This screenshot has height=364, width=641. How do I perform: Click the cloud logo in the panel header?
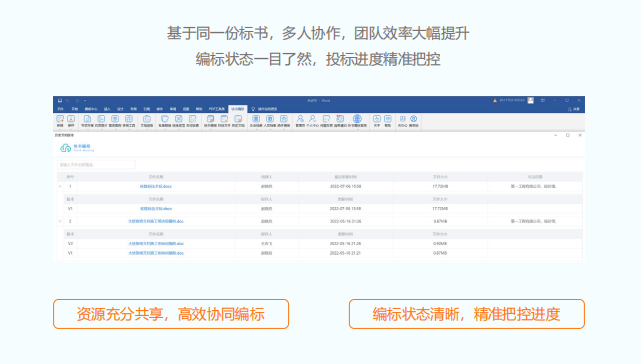65,148
